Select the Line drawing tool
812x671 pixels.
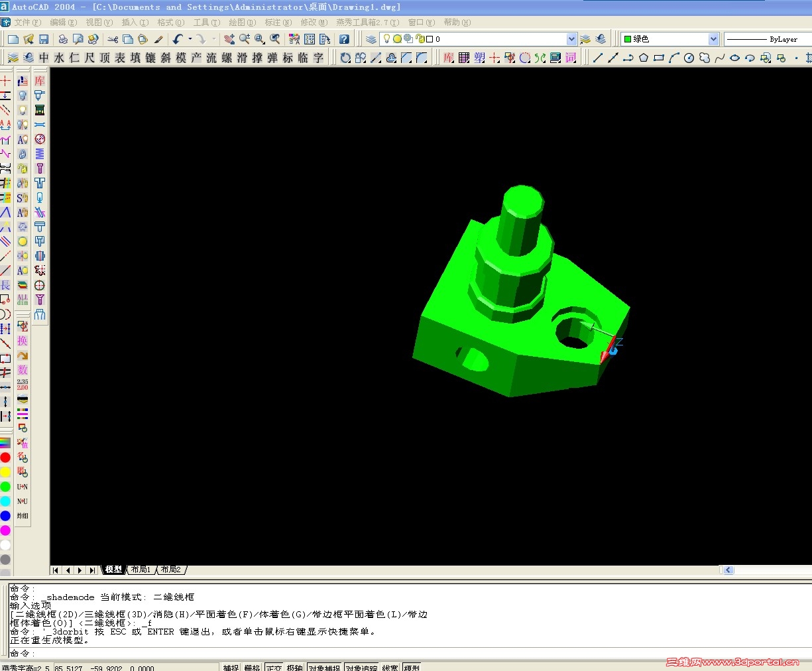pos(597,58)
